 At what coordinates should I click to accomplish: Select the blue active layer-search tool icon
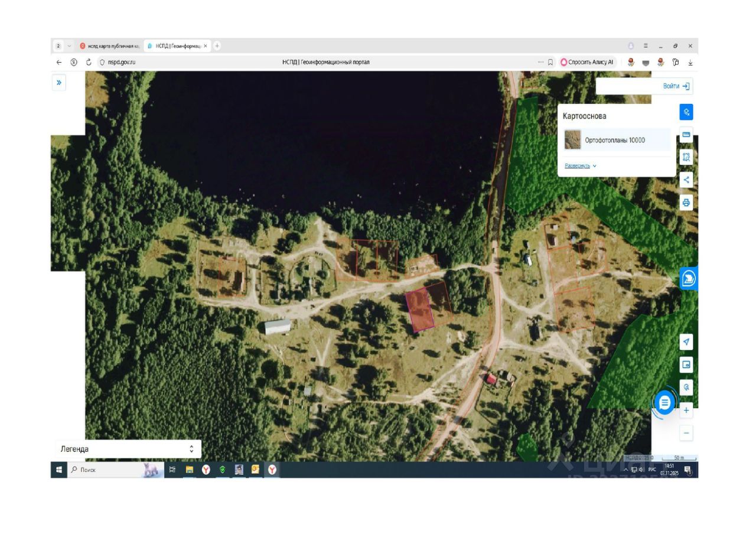click(686, 112)
